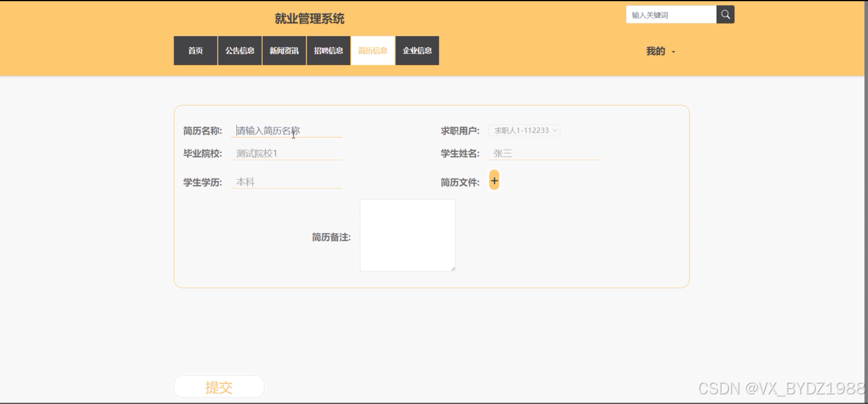
Task: Select the 简历信息 tab
Action: click(373, 51)
